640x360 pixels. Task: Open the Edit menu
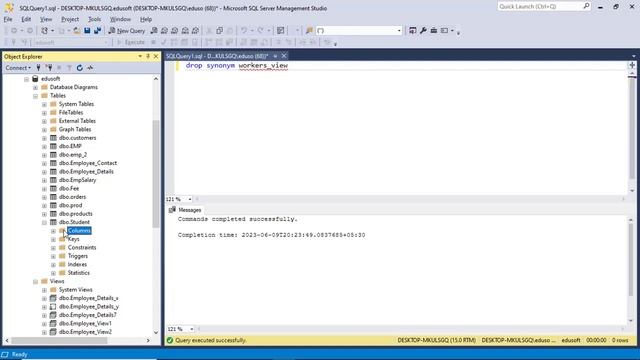26,19
